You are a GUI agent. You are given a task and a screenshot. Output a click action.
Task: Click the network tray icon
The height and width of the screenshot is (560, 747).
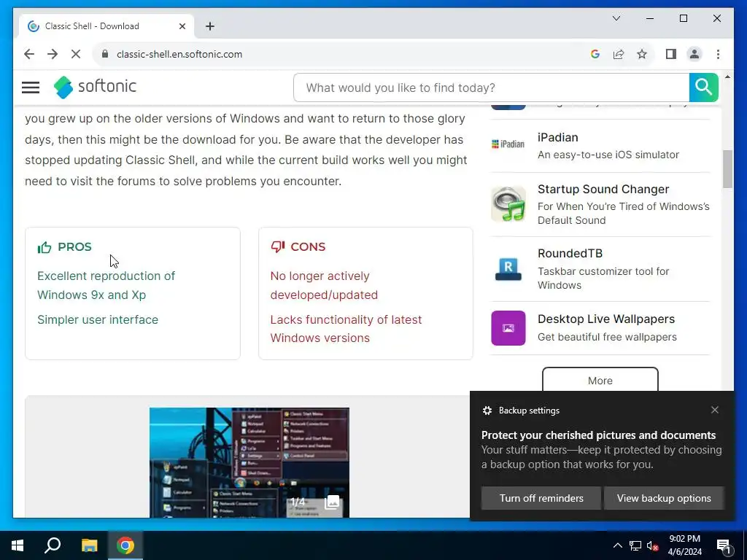635,545
